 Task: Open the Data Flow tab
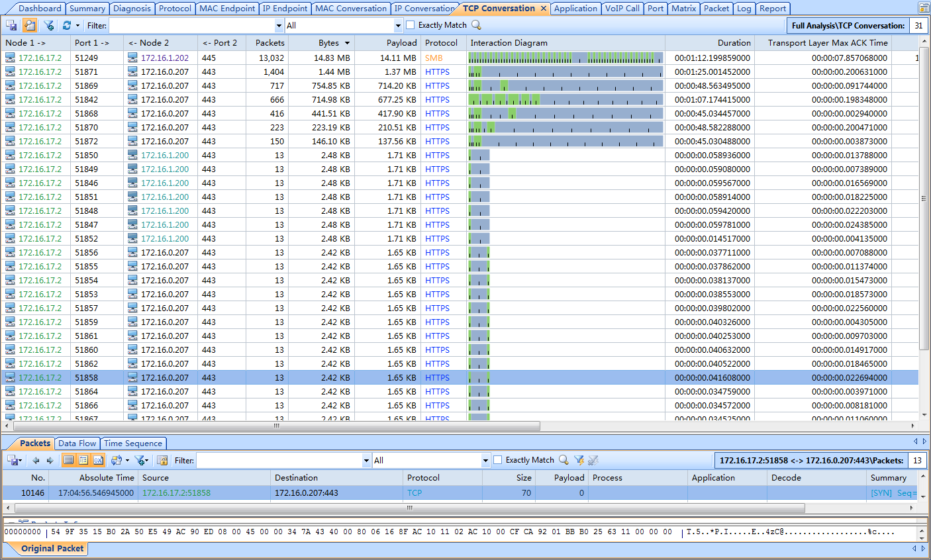point(77,443)
